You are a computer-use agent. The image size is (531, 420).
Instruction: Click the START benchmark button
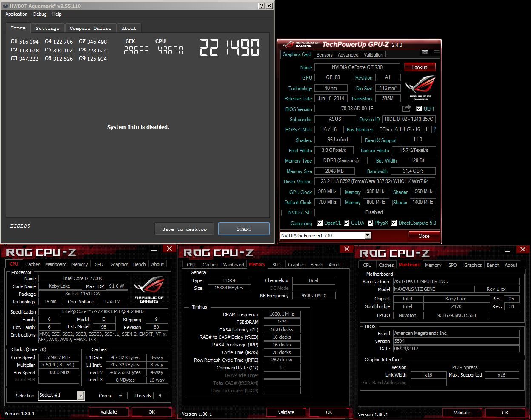pos(244,229)
